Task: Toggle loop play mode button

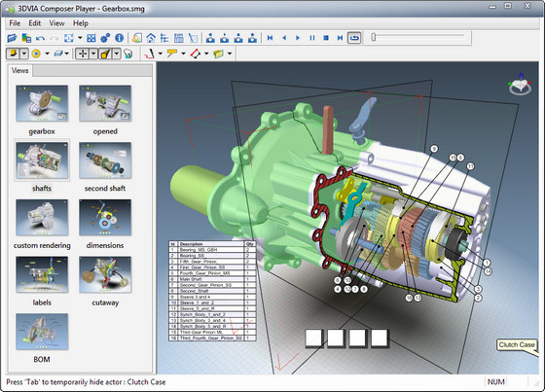Action: tap(354, 38)
